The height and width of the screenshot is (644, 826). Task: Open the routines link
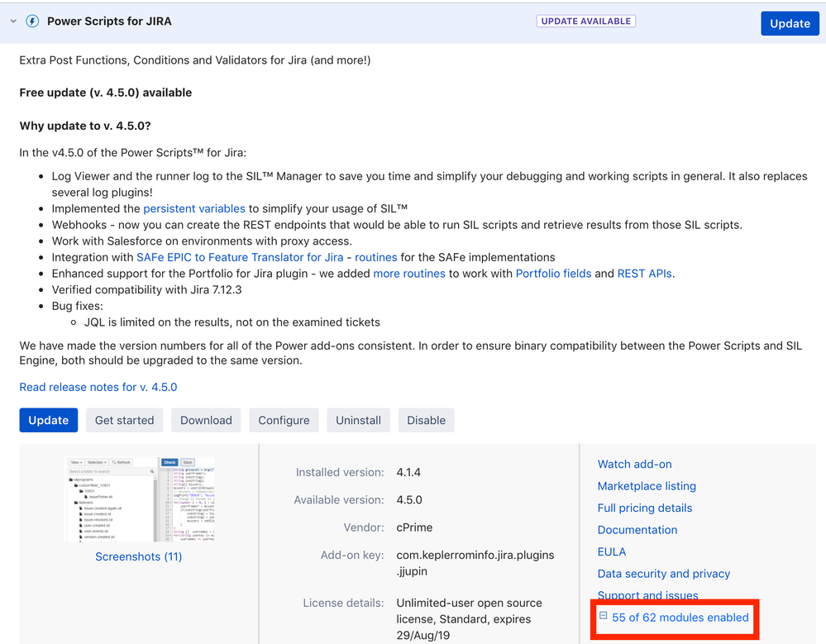(x=375, y=257)
